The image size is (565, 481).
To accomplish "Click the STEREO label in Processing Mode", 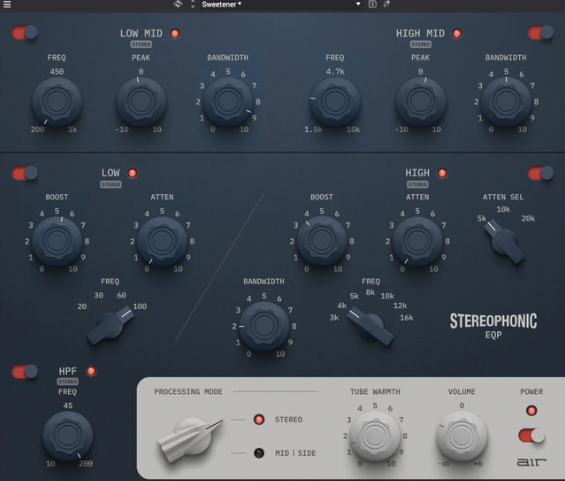I will tap(289, 419).
